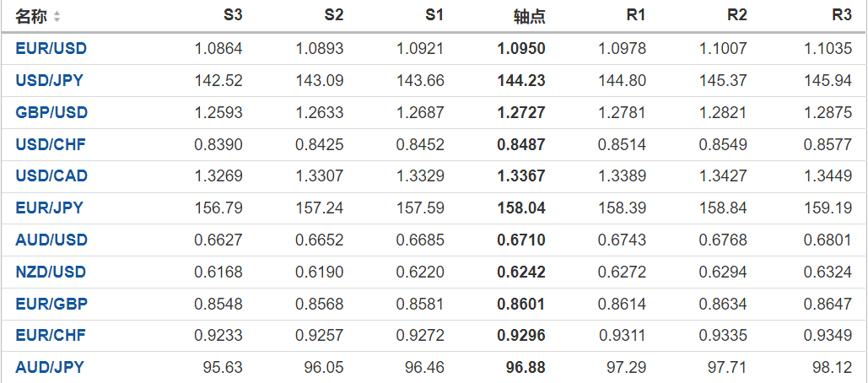Click the EUR/GBP pair name
The width and height of the screenshot is (868, 383).
coord(51,304)
